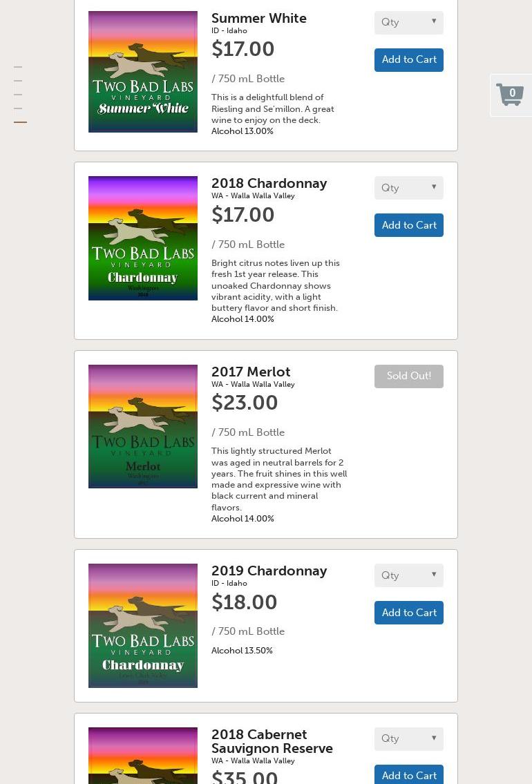This screenshot has height=784, width=532.
Task: Click the 2017 Merlot label image
Action: 143,426
